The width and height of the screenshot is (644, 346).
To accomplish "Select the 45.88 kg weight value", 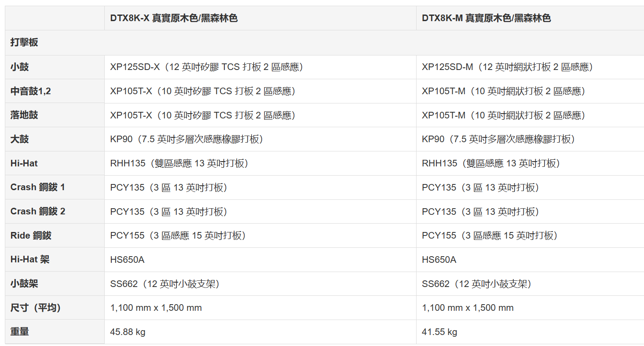I will pos(128,332).
